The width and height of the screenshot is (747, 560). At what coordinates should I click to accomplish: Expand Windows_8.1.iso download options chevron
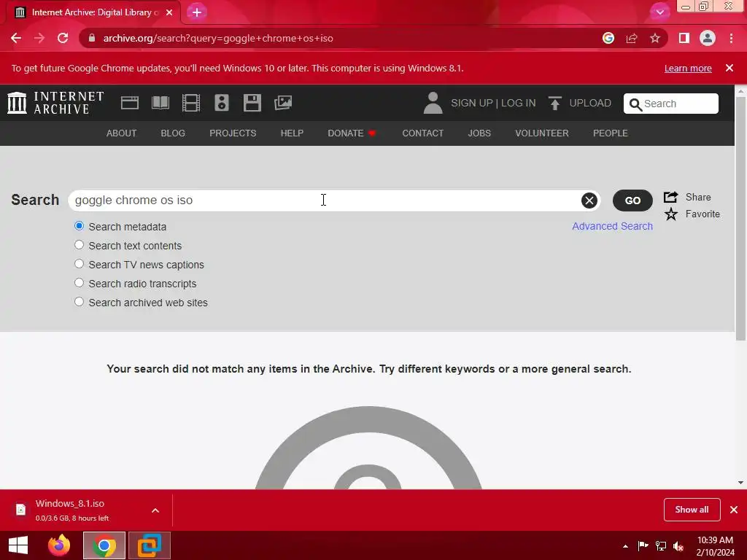(x=155, y=510)
